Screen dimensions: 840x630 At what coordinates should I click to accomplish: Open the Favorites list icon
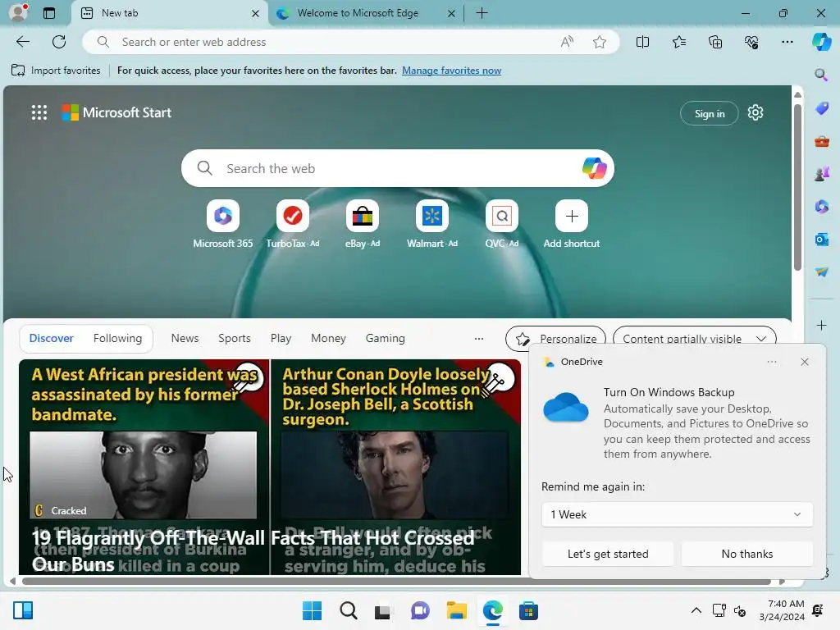(x=678, y=42)
